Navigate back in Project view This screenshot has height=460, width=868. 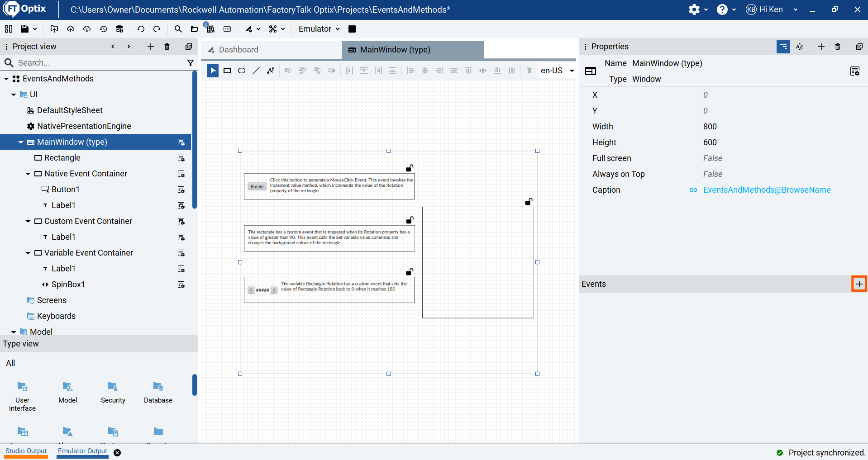pos(113,47)
